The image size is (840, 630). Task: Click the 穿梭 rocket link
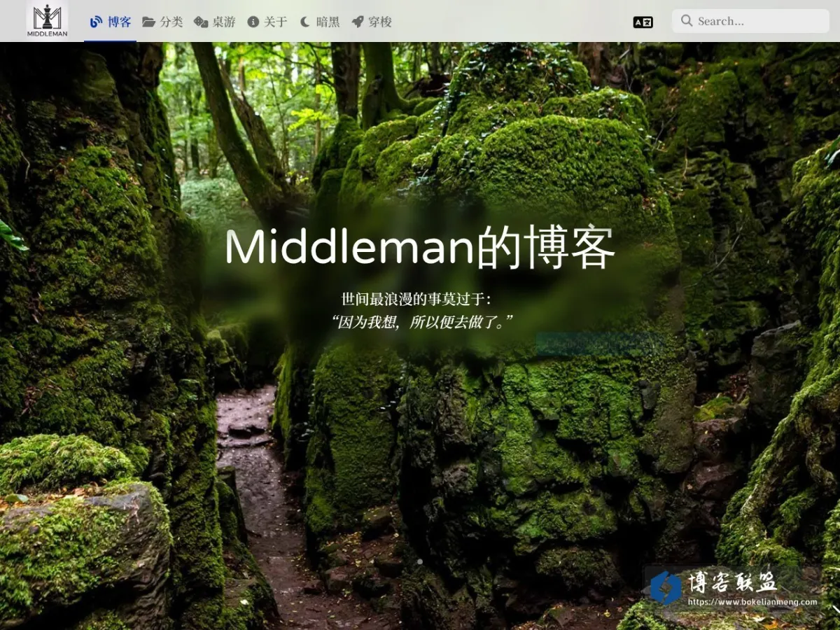[372, 22]
